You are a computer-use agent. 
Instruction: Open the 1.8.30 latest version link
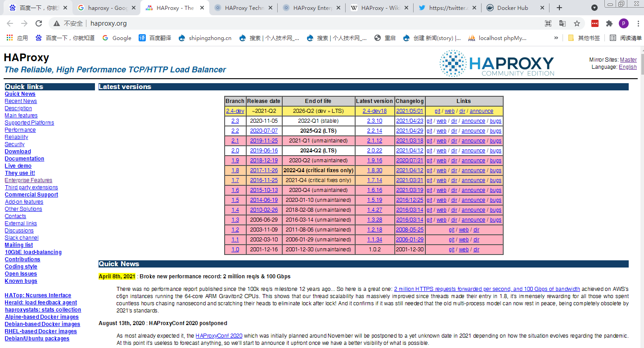pyautogui.click(x=374, y=170)
